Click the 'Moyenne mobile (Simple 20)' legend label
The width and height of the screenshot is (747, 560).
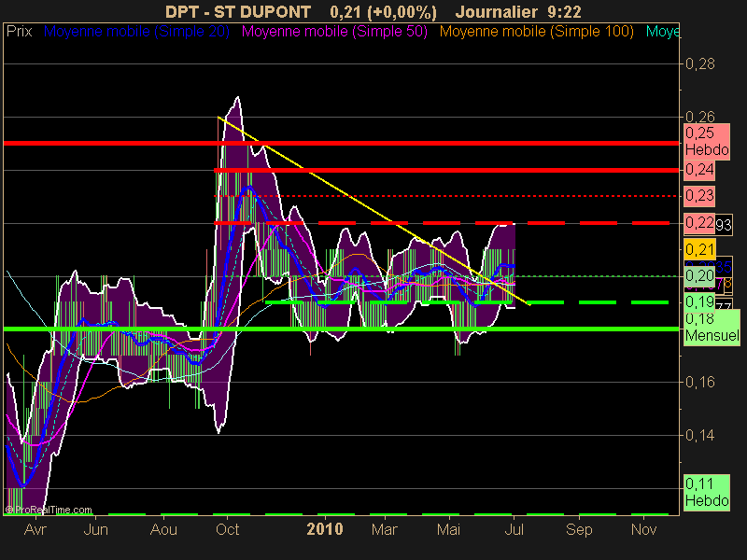(136, 32)
